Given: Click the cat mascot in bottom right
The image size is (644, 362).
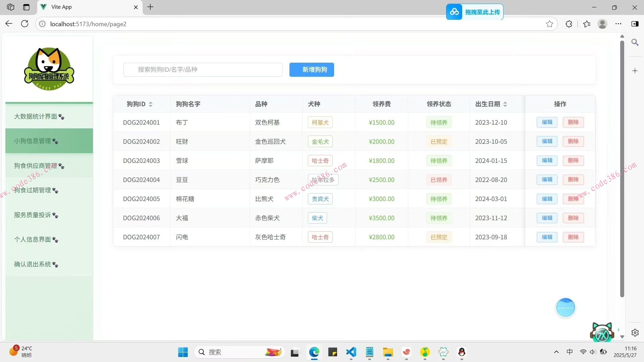Looking at the screenshot, I should pos(602,332).
